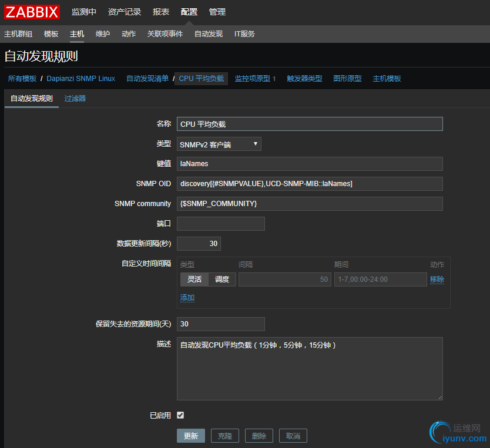Go to IT服务 submenu
This screenshot has width=490, height=448.
coord(244,33)
